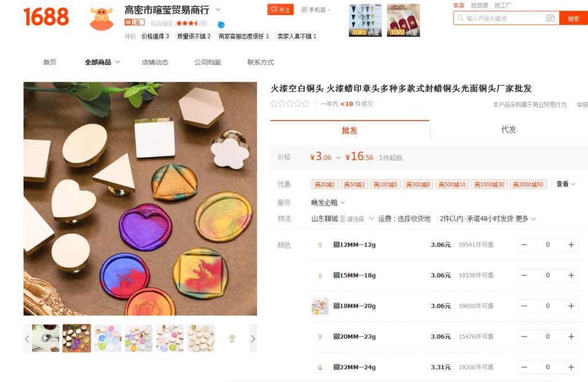Screen dimensions: 588x382
Task: Select the 圆18MM—20g color swatch image
Action: (320, 306)
